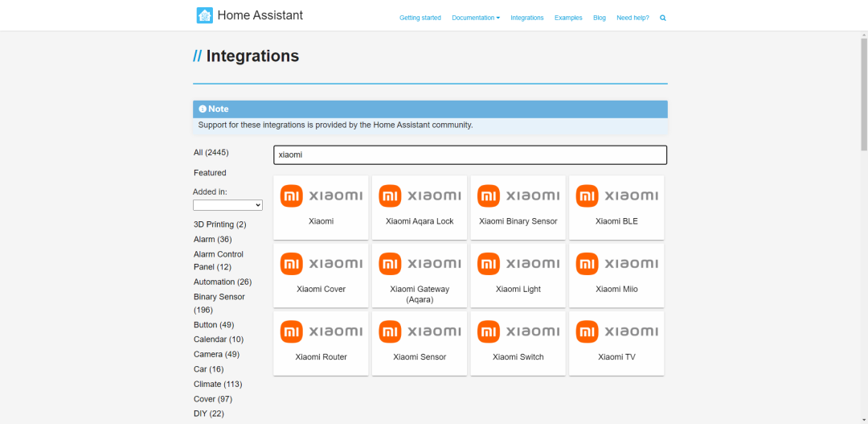Viewport: 868px width, 424px height.
Task: Click the integration search field containing 'xiaomi'
Action: pos(470,155)
